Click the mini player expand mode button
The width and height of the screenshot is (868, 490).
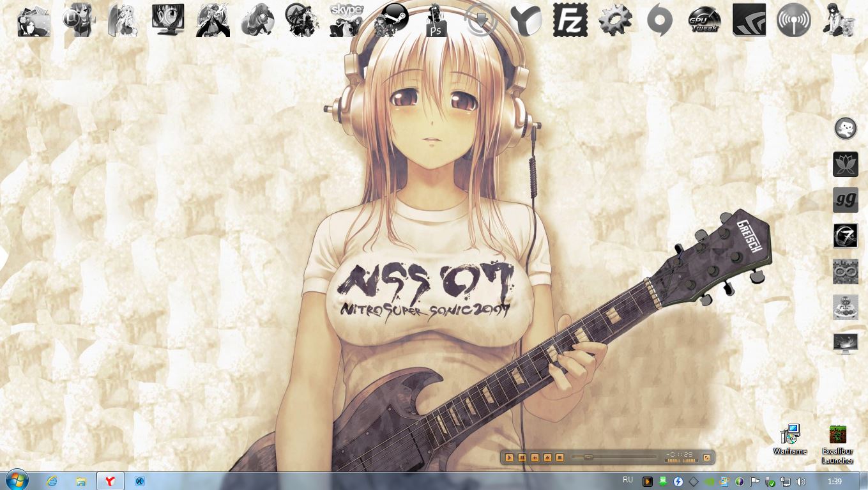pos(706,457)
